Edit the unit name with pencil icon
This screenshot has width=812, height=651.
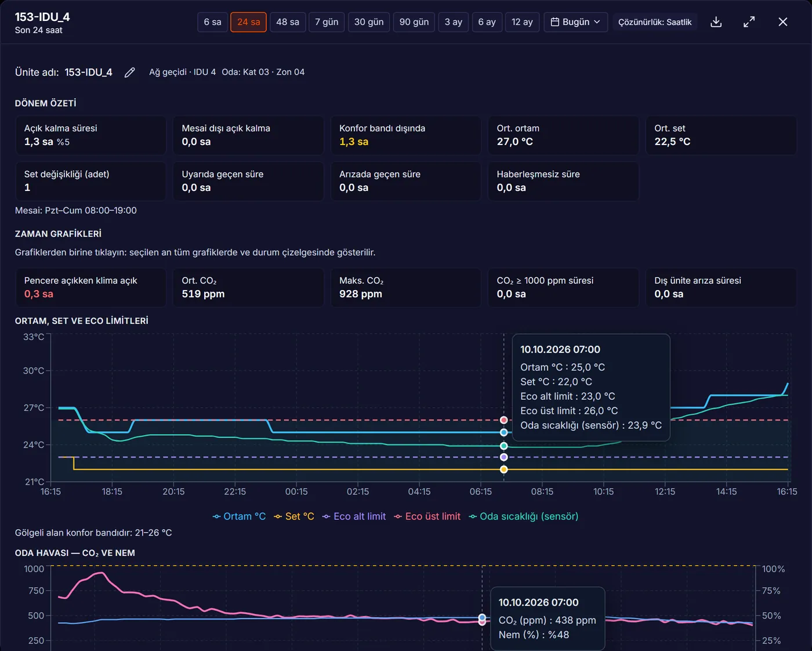(129, 73)
